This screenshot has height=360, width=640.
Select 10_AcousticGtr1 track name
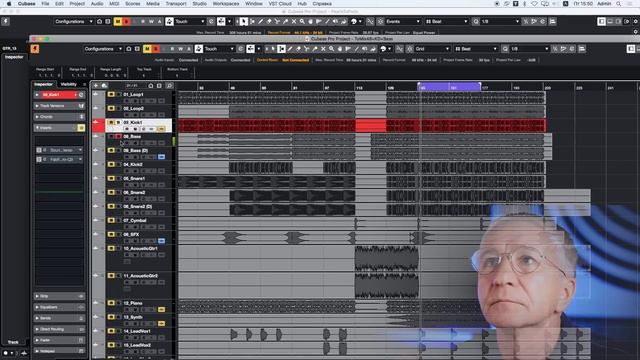tap(140, 248)
